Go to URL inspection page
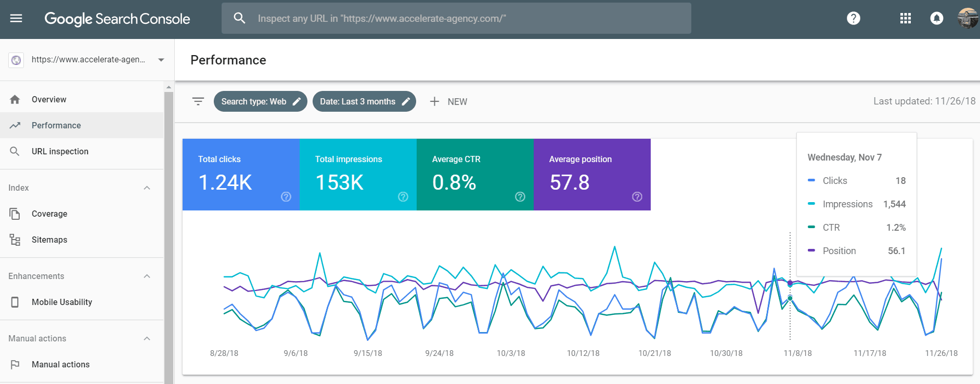980x384 pixels. [x=60, y=151]
